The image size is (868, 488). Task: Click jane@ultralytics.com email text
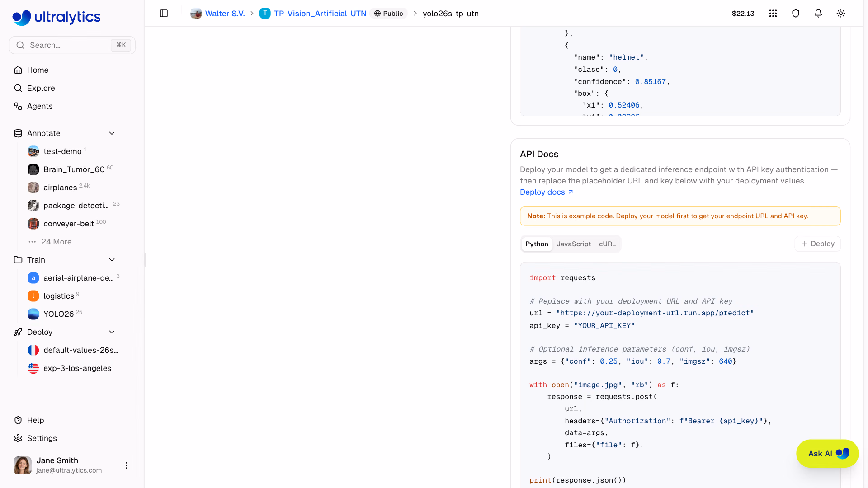(69, 470)
